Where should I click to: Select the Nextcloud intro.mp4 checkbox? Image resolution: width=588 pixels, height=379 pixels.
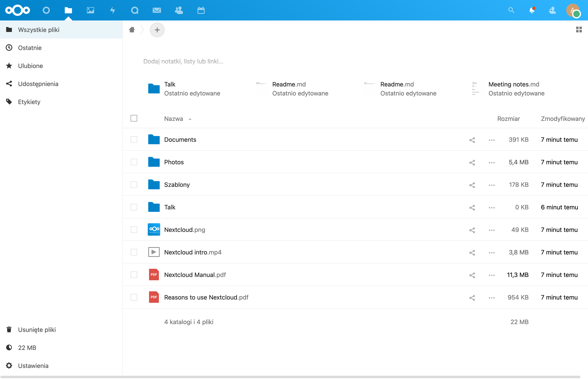click(x=134, y=252)
